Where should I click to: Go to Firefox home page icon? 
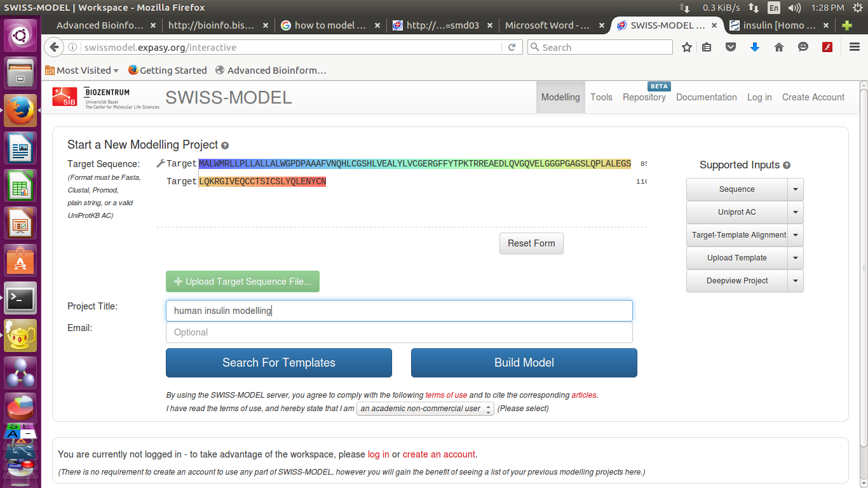[x=779, y=47]
